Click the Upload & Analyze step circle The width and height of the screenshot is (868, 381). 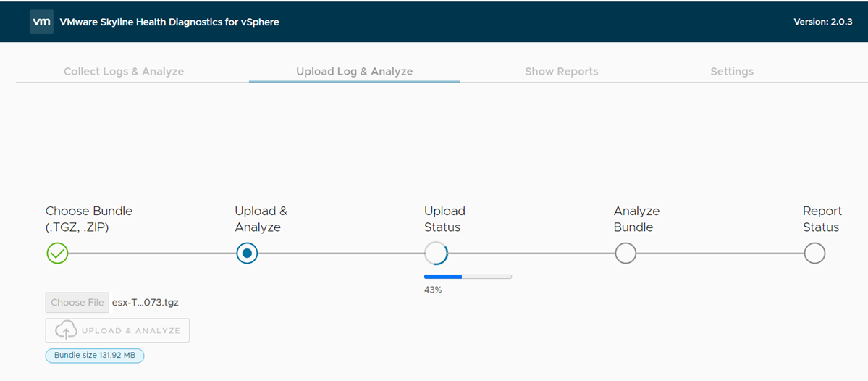(247, 254)
